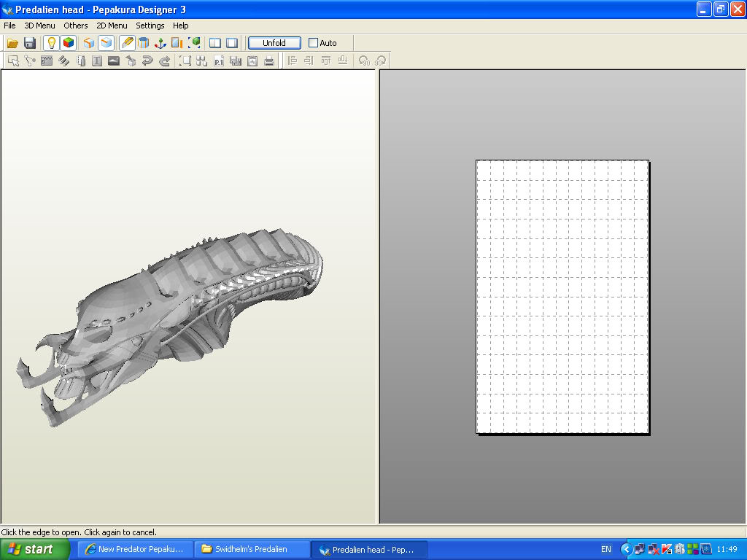Click the disconnected network tray icon with red X
The image size is (747, 560).
653,550
